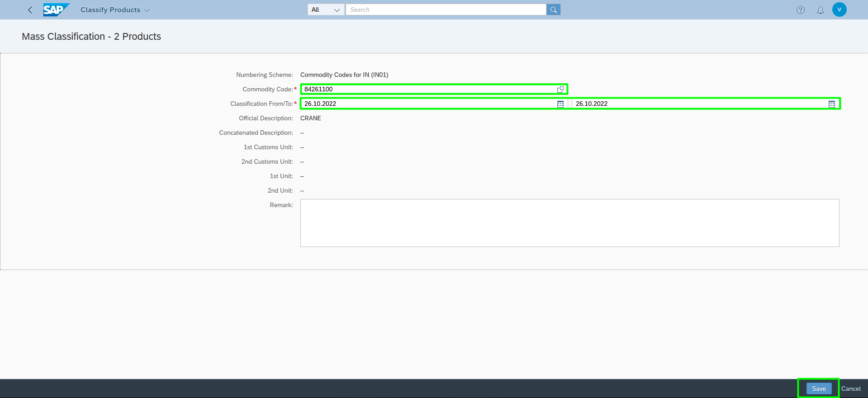The height and width of the screenshot is (398, 868).
Task: Open calendar for Classification To date
Action: [832, 104]
